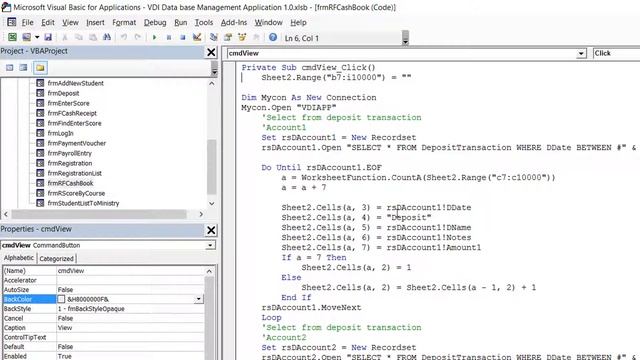Click the Find binoculars icon

pos(107,38)
